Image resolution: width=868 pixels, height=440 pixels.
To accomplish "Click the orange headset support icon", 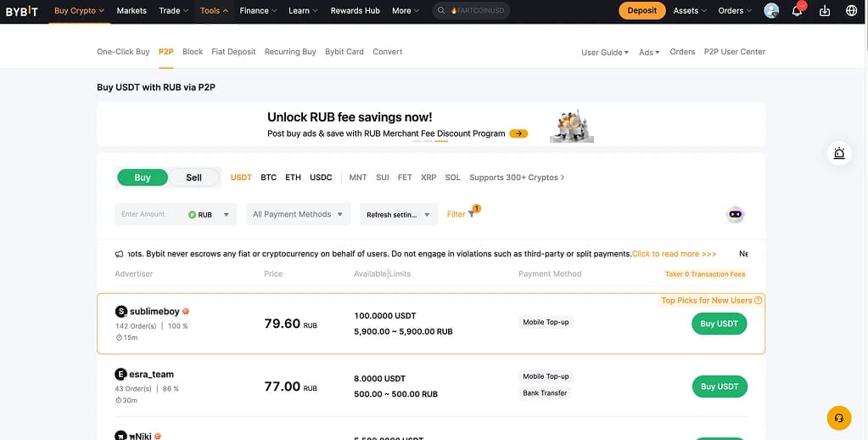I will click(838, 418).
